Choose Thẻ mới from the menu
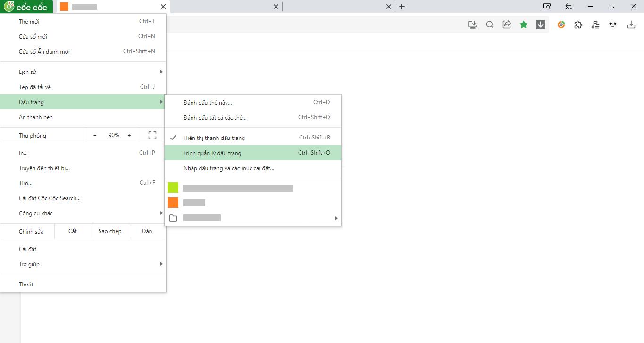 [83, 21]
